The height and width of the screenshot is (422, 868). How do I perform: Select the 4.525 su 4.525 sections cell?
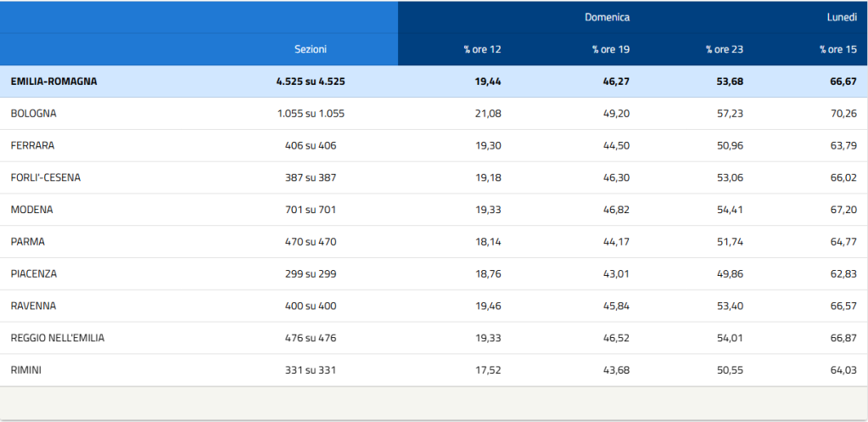click(x=311, y=82)
